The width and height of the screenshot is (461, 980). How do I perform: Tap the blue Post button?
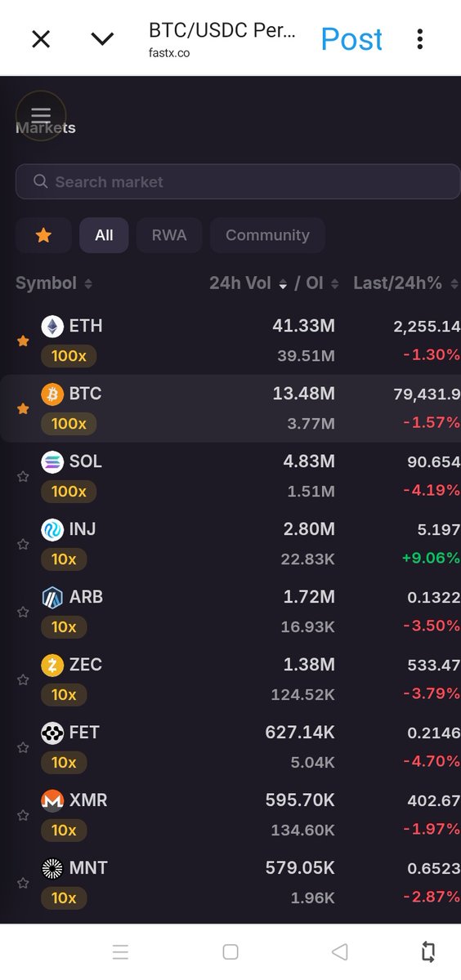(351, 39)
